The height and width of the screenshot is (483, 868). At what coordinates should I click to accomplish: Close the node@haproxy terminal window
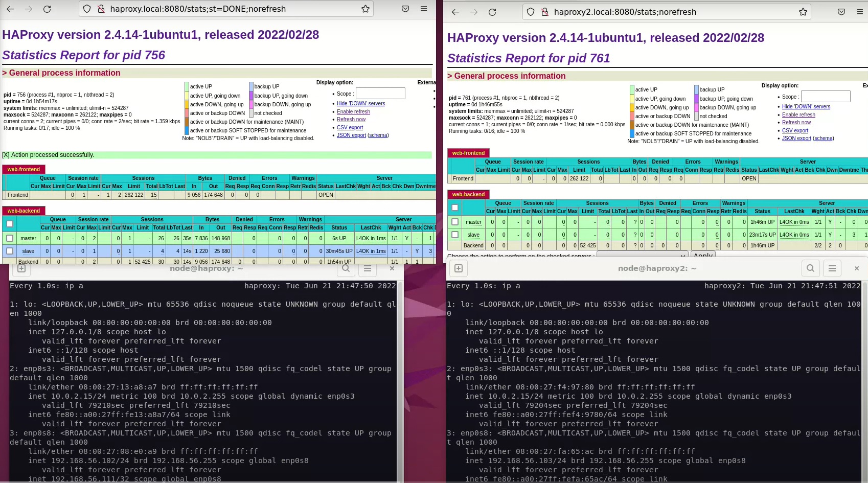pyautogui.click(x=392, y=268)
